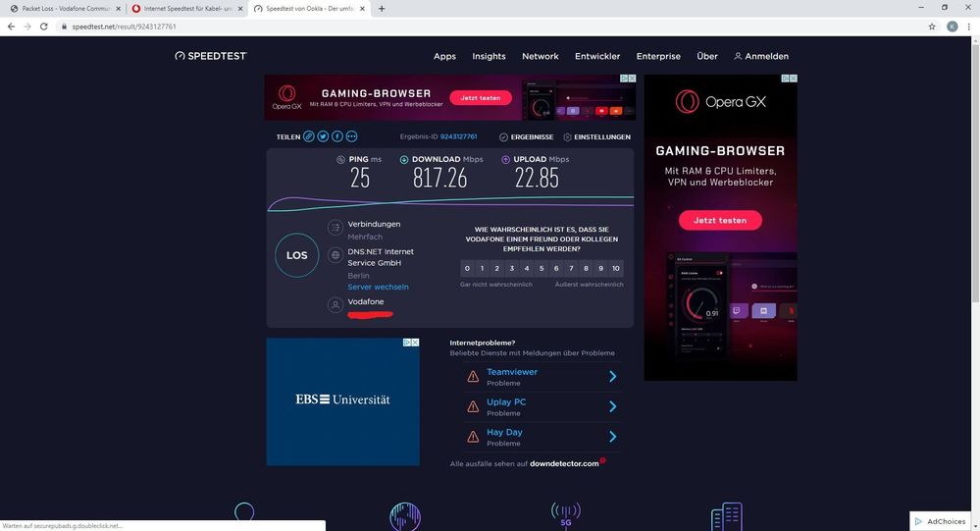
Task: Click Jetzt testen in top banner ad
Action: click(x=481, y=97)
